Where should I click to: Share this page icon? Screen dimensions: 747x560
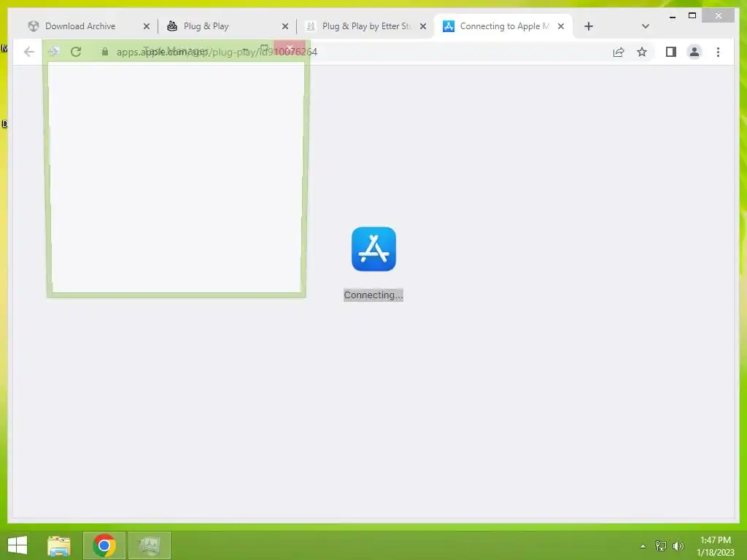click(619, 52)
